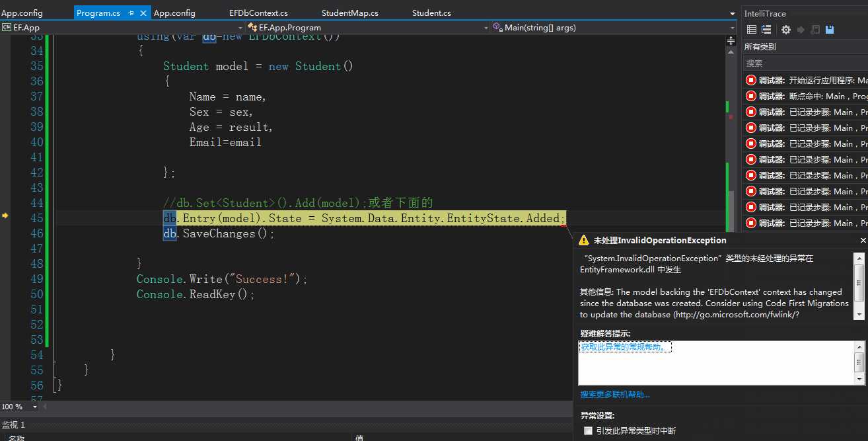The width and height of the screenshot is (868, 441).
Task: Click the exception warning triangle icon
Action: [x=584, y=241]
